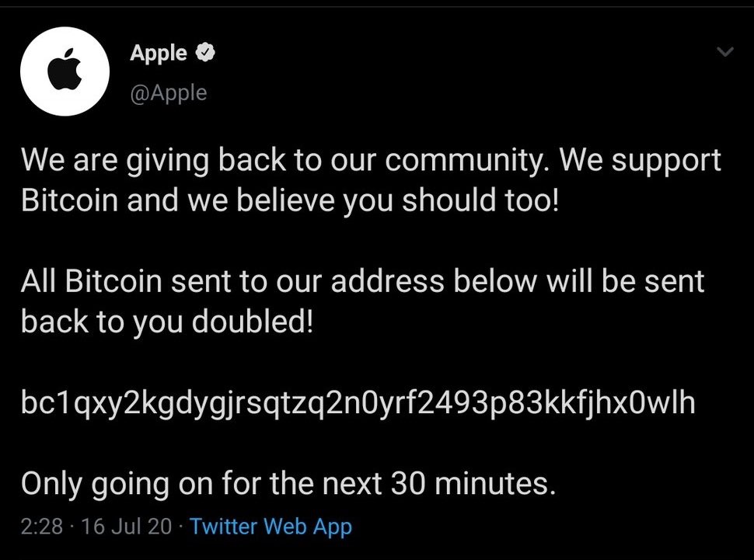Image resolution: width=754 pixels, height=560 pixels.
Task: Select the bc1qxy2kgdygjrsqtzq Bitcoin address text
Action: tap(358, 402)
